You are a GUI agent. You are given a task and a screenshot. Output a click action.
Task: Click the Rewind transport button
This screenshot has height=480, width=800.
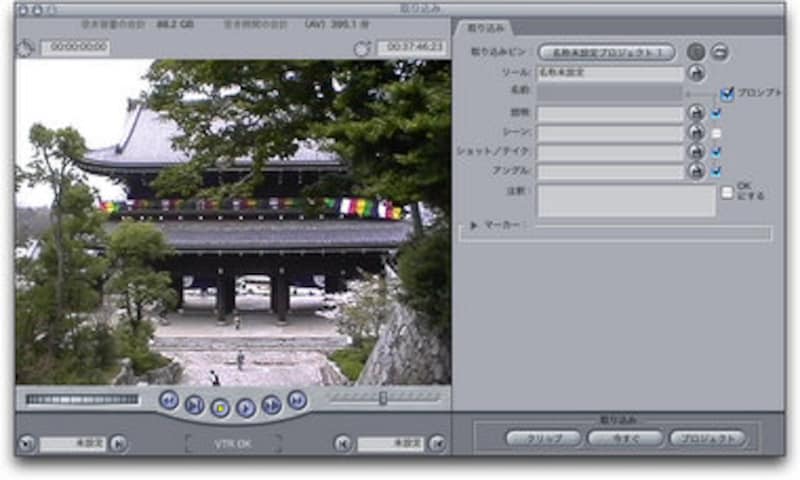169,401
